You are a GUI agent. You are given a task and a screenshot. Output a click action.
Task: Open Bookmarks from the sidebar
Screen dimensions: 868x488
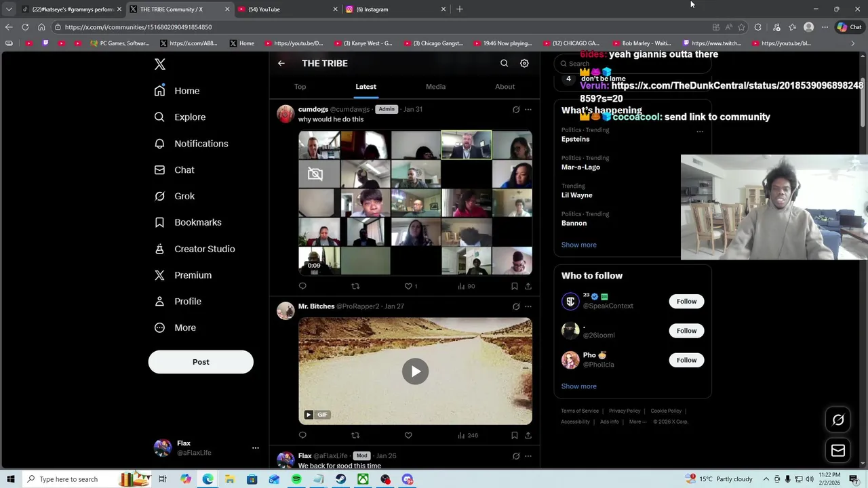189,222
